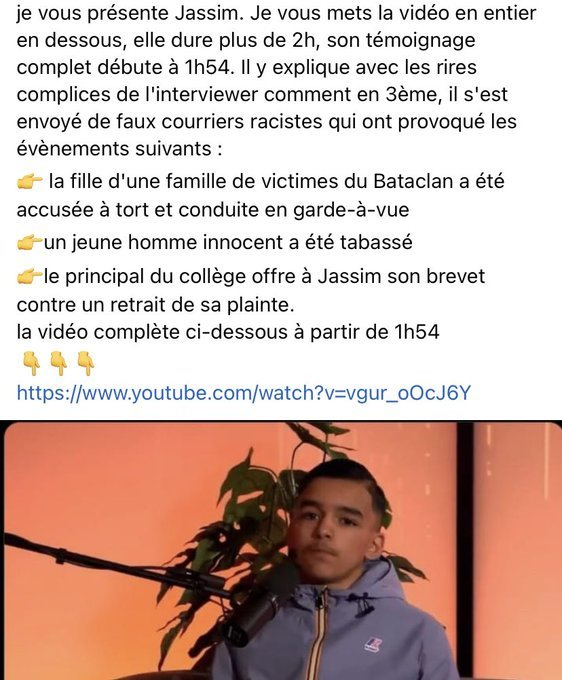The image size is (562, 680).
Task: Click the text 'complet débute à 1h54'
Action: point(123,68)
